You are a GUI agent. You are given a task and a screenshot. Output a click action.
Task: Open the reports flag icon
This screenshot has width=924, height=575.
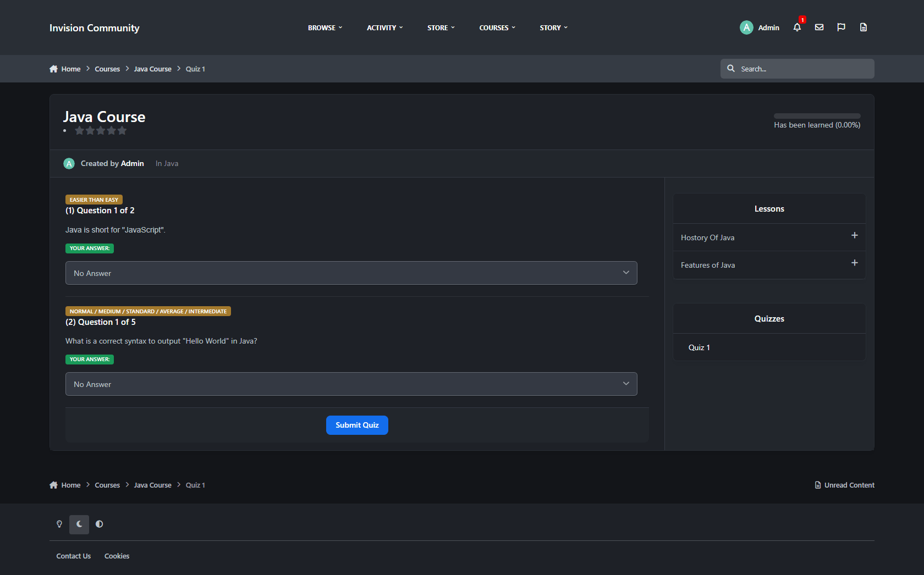(841, 27)
